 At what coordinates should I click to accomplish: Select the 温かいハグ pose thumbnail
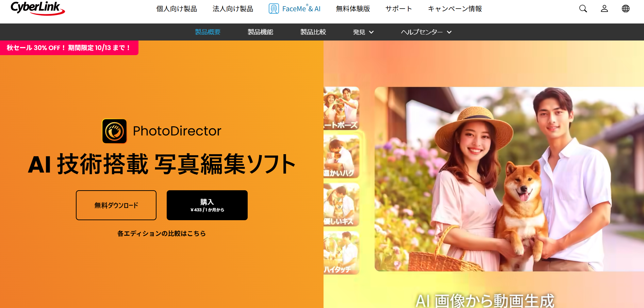341,157
